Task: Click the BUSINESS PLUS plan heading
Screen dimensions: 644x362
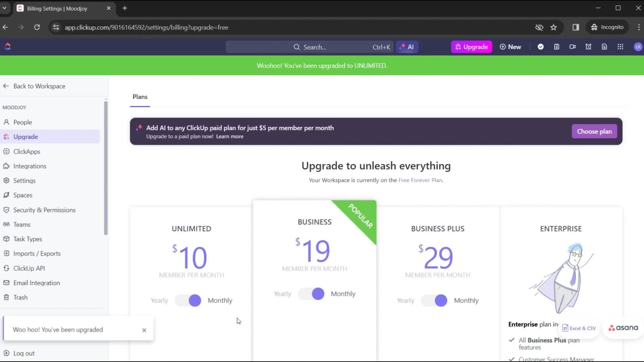Action: tap(438, 229)
